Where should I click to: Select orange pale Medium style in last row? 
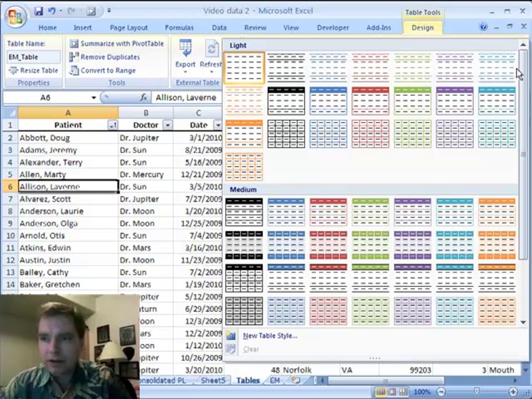[x=497, y=311]
